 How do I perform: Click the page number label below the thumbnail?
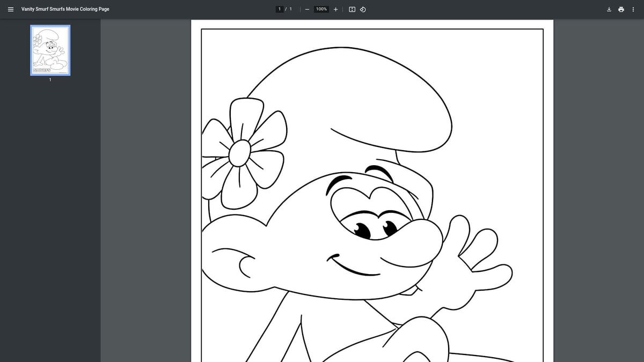coord(50,79)
